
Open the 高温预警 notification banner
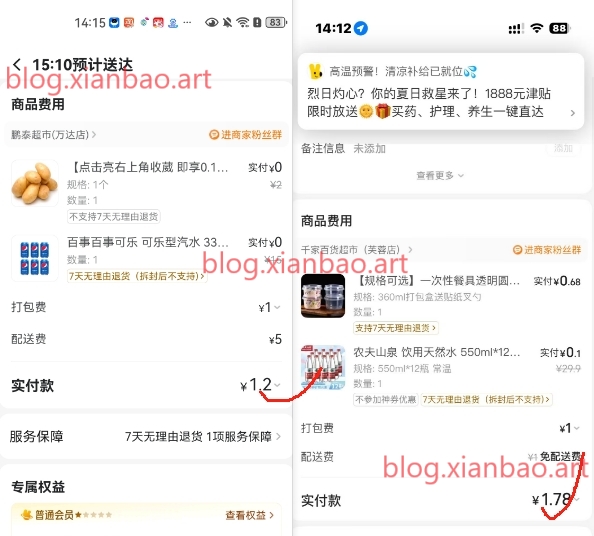pos(441,92)
